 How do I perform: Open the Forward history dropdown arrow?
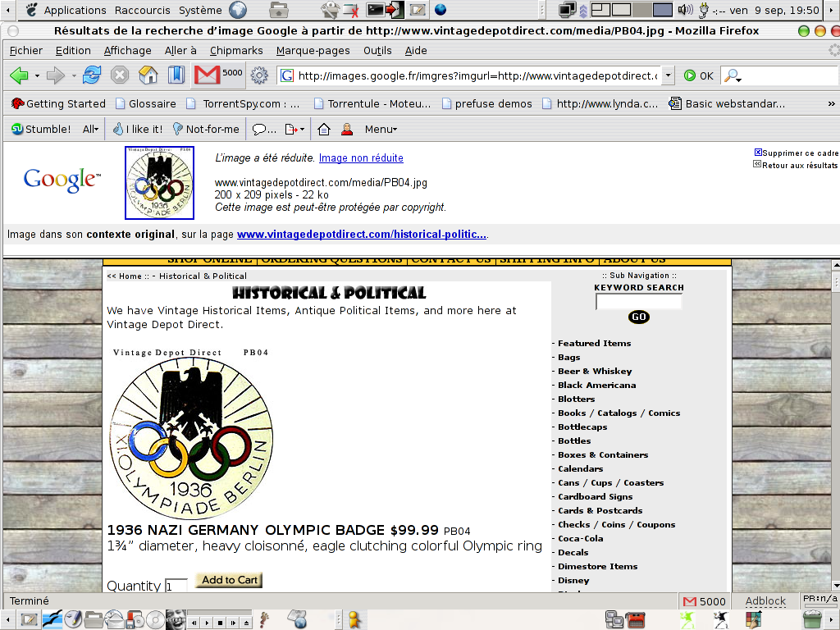(x=73, y=76)
